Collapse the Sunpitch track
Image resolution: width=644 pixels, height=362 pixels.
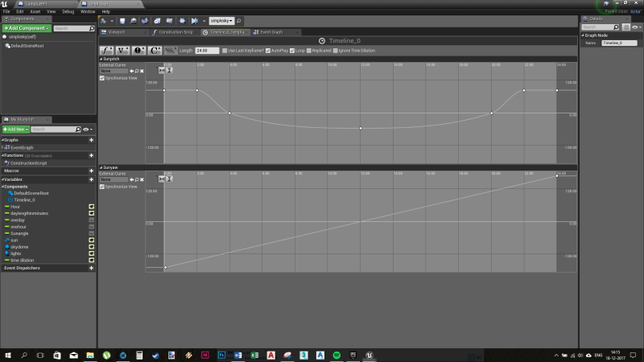(101, 59)
